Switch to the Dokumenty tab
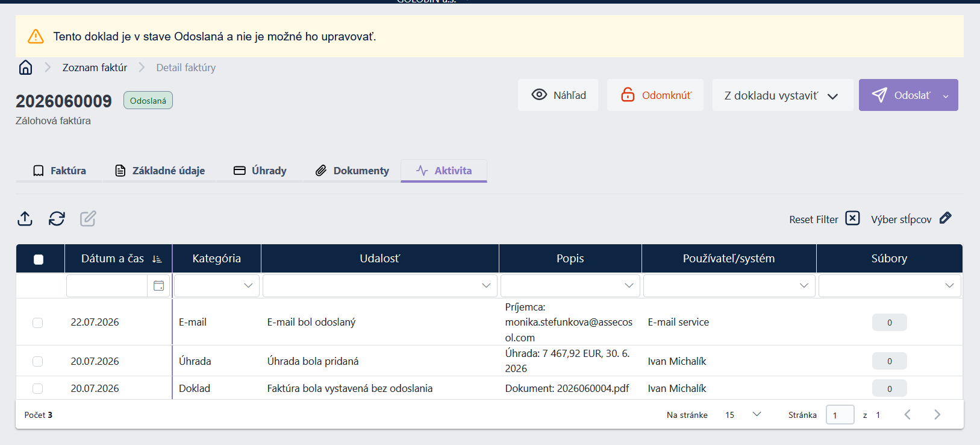 point(352,171)
